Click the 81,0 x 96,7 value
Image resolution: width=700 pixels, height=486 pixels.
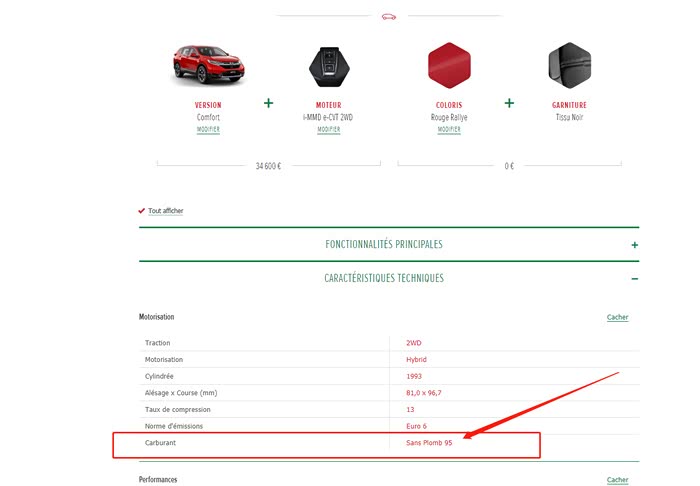point(424,393)
